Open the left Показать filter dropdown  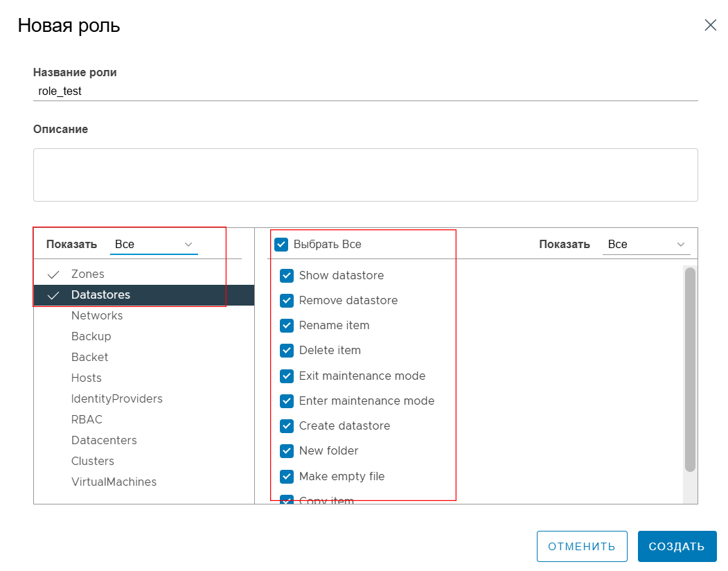tap(154, 245)
